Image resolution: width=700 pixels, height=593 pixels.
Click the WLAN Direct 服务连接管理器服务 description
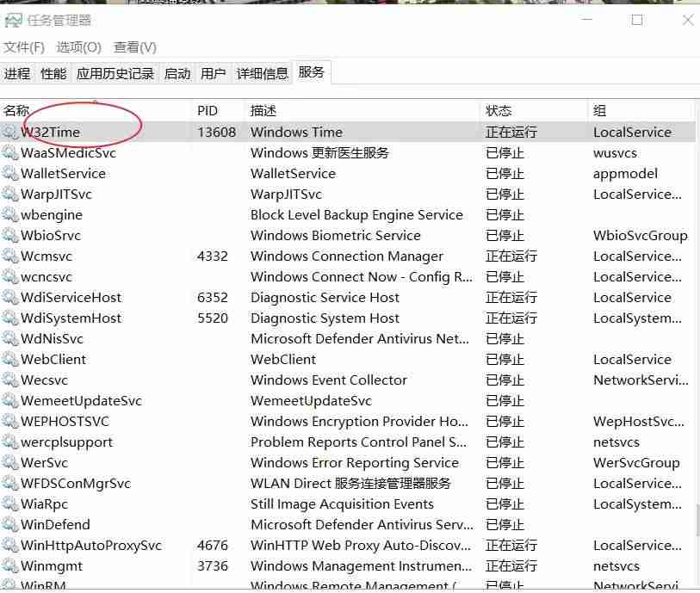tap(350, 483)
